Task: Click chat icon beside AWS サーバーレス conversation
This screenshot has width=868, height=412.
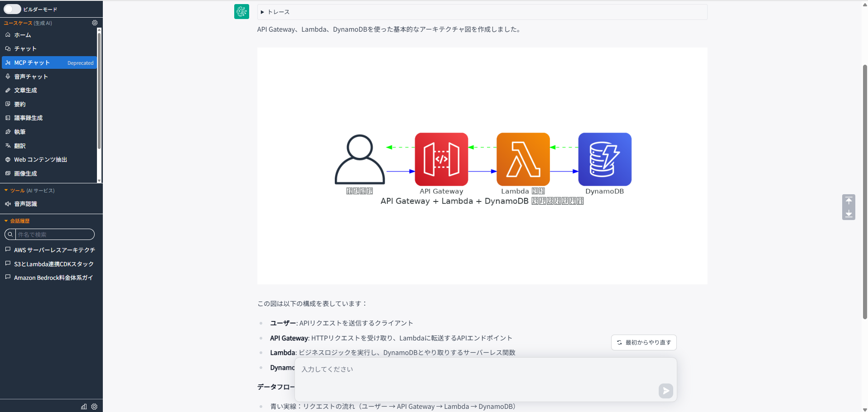Action: (x=8, y=249)
